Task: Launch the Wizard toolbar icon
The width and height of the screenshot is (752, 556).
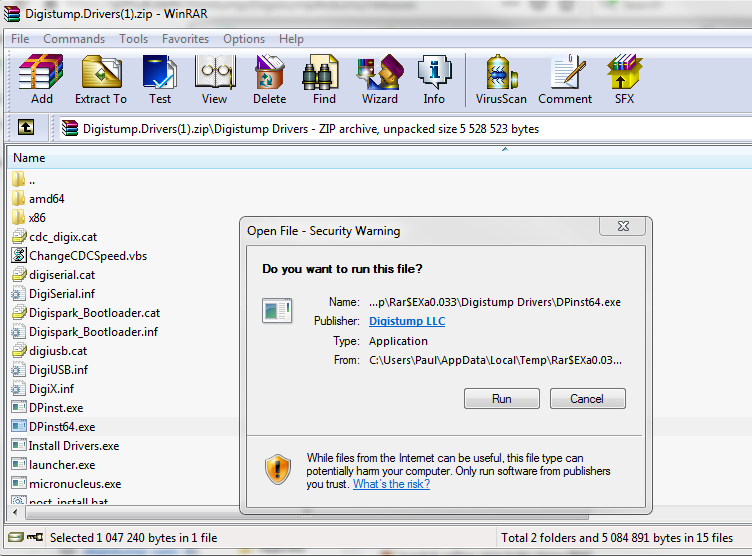Action: pyautogui.click(x=380, y=79)
